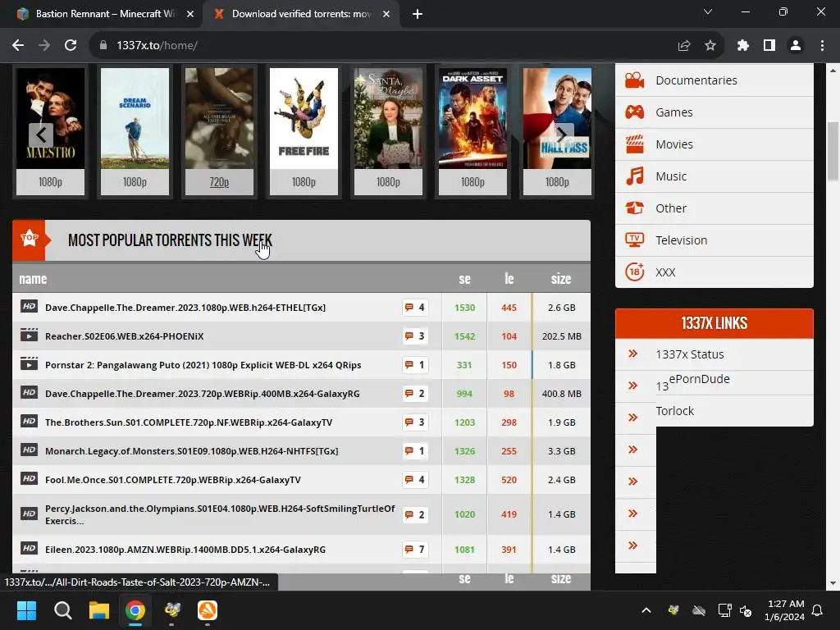Click the Other box icon
Viewport: 840px width, 630px height.
635,208
